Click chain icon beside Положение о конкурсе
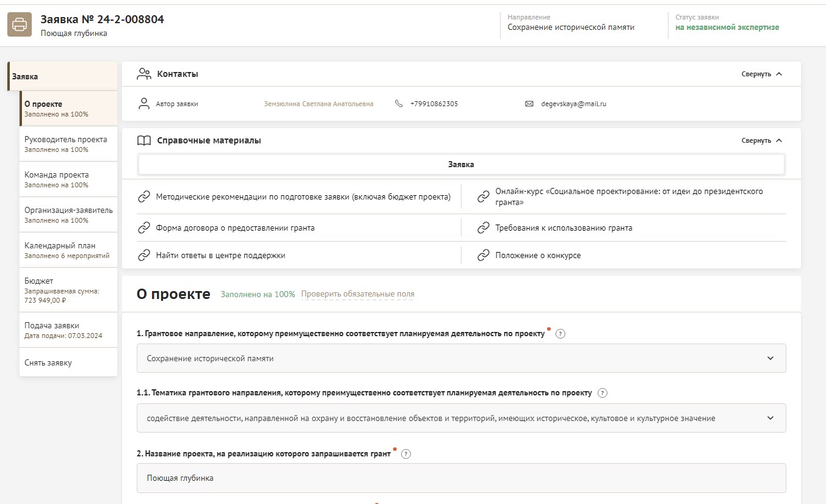The width and height of the screenshot is (826, 504). [x=484, y=255]
